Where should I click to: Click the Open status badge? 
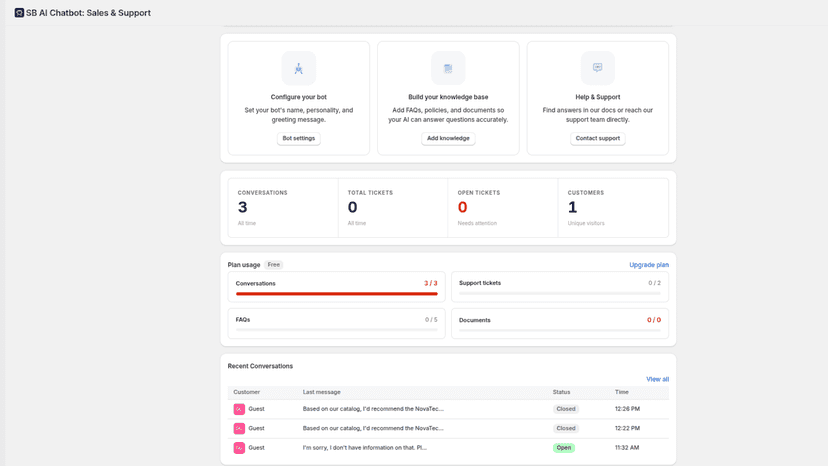click(x=563, y=448)
